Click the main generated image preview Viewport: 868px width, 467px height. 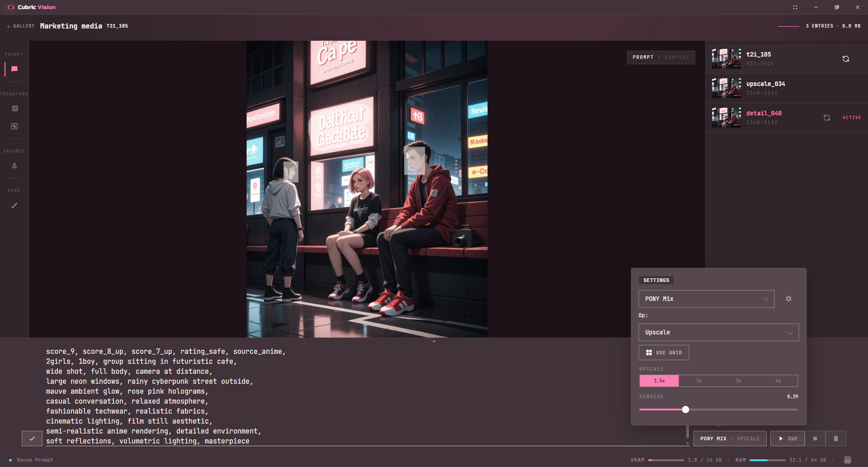367,189
